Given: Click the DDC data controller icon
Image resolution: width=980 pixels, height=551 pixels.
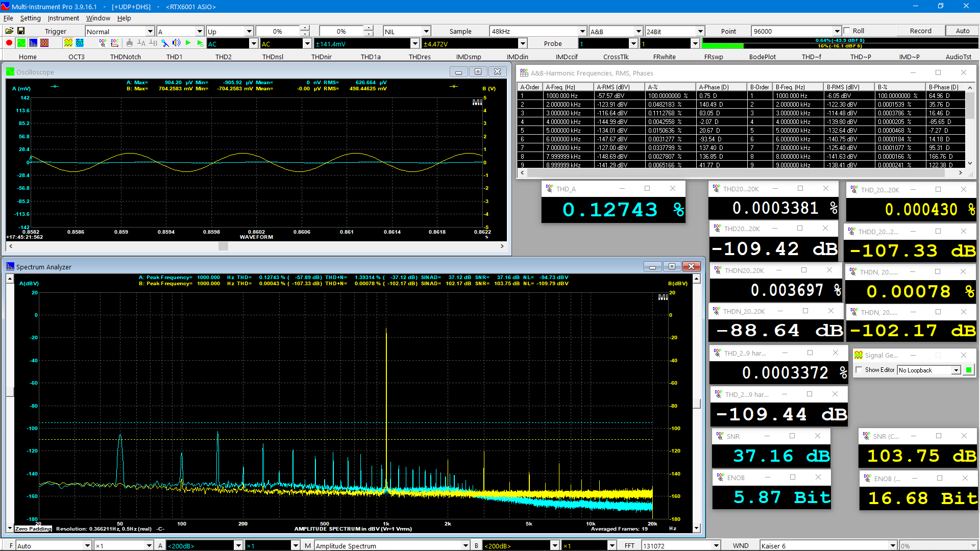Looking at the screenshot, I should (114, 43).
